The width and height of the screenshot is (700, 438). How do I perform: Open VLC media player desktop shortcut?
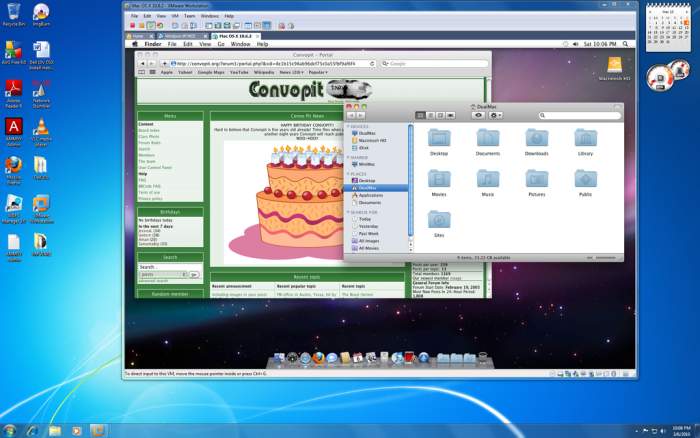tap(41, 133)
